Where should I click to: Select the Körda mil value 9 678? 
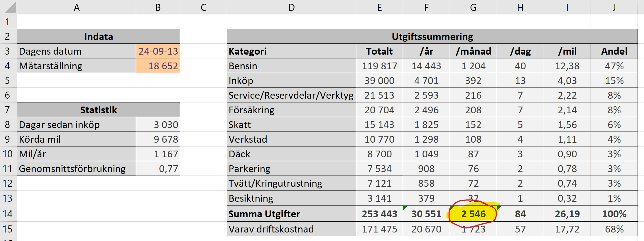click(x=158, y=139)
